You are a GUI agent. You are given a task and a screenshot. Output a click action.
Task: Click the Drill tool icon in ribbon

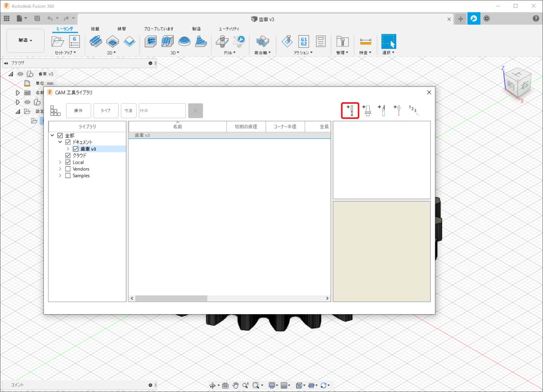click(x=222, y=42)
